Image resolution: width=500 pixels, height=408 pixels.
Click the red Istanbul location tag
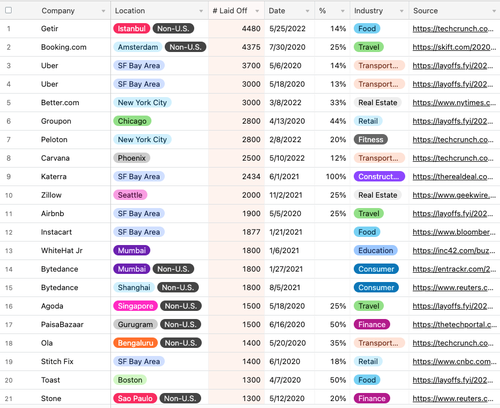(132, 29)
